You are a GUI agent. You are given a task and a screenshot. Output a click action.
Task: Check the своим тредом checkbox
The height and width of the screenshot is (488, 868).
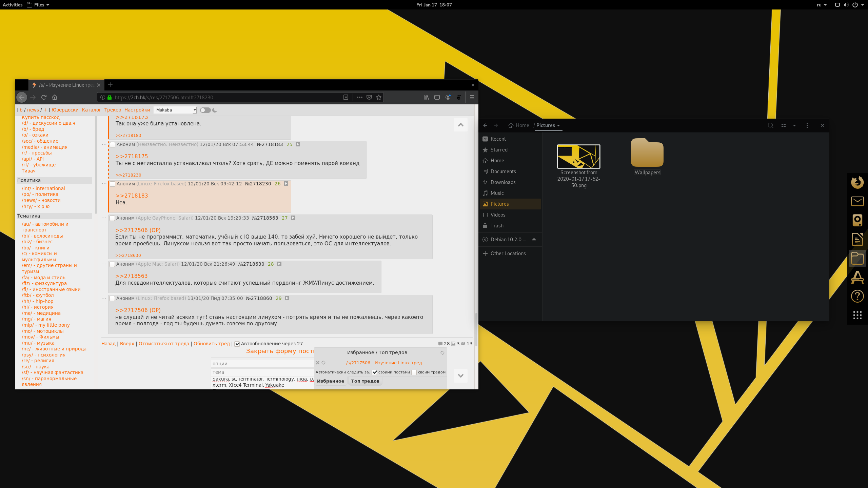pos(414,372)
